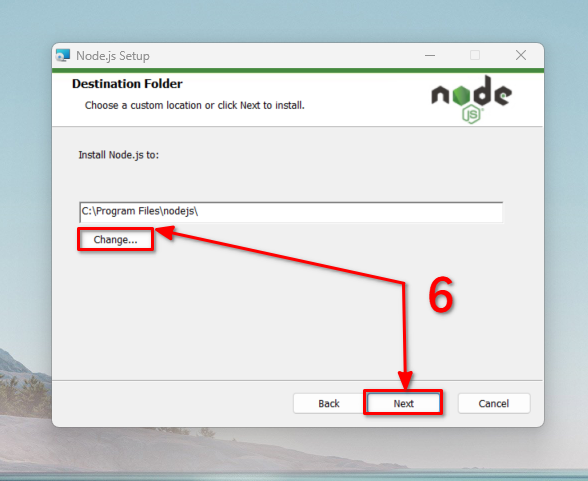The height and width of the screenshot is (481, 588).
Task: Close the Node.js Setup window
Action: click(x=520, y=55)
